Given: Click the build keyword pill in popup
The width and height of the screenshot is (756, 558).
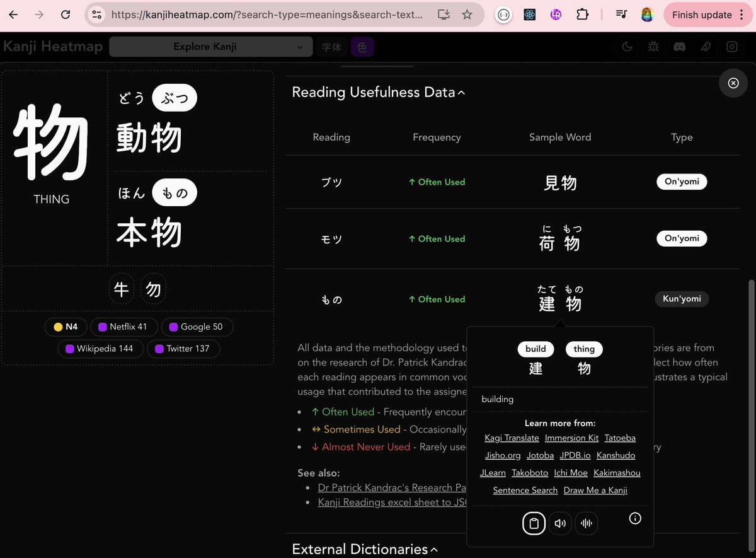Looking at the screenshot, I should pyautogui.click(x=535, y=349).
